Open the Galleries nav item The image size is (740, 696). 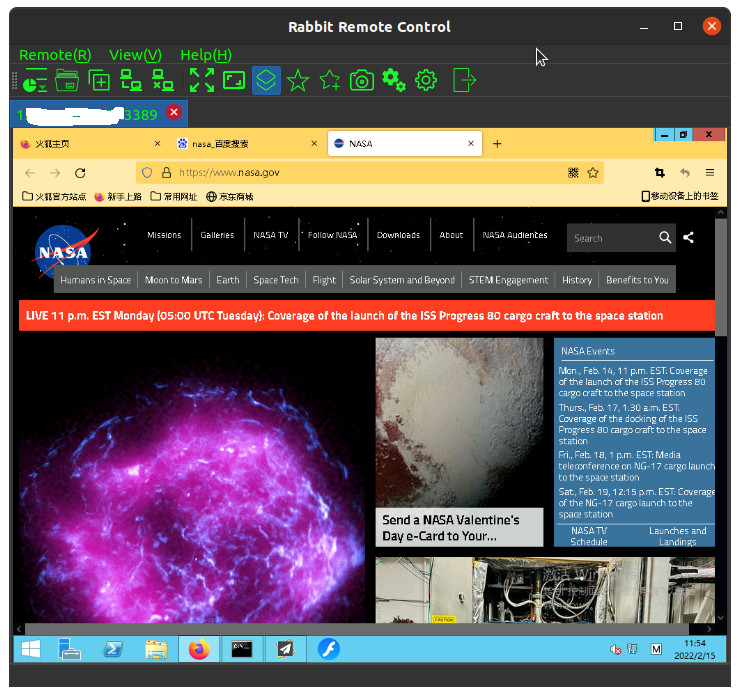click(217, 235)
